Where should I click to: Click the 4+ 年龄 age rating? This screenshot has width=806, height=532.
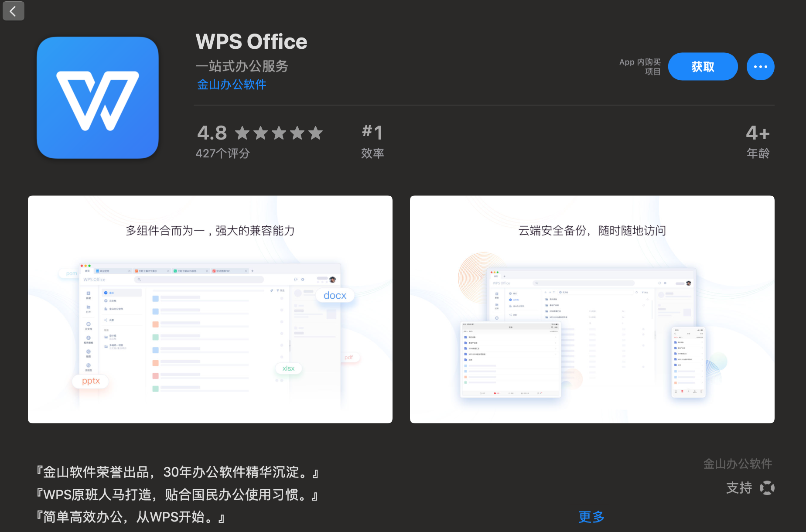click(758, 142)
